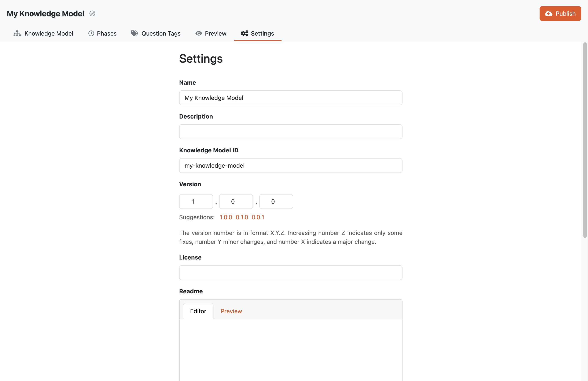Switch to the Phases tab

click(x=102, y=33)
